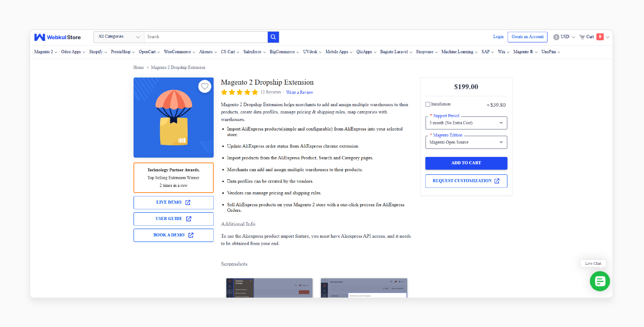Click the USD currency coin icon
Viewport: 644px width, 327px height.
tap(556, 37)
